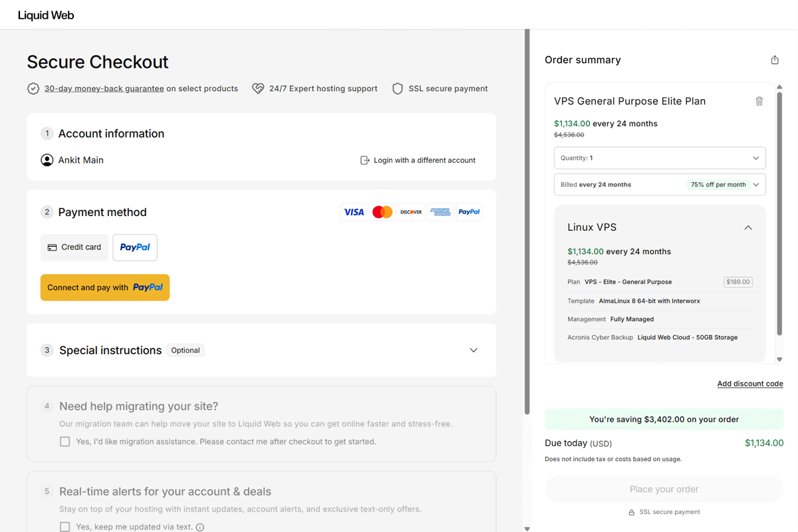Click the SSL secure payment shield icon
798x532 pixels.
397,88
